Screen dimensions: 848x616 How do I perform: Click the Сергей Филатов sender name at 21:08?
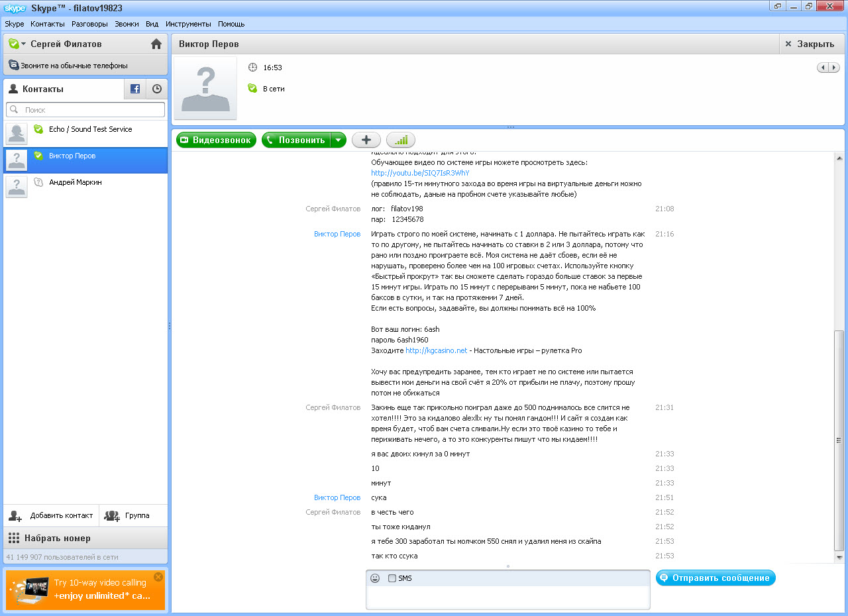333,209
